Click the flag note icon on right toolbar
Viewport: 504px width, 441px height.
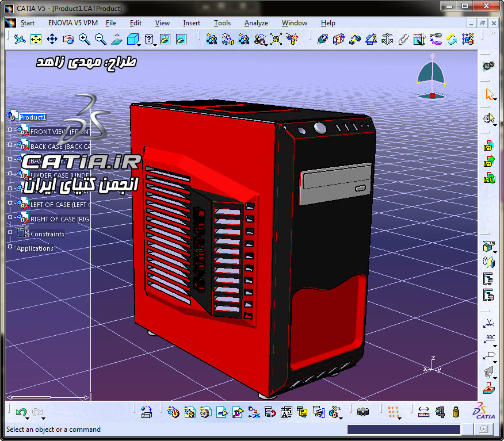pos(489,355)
